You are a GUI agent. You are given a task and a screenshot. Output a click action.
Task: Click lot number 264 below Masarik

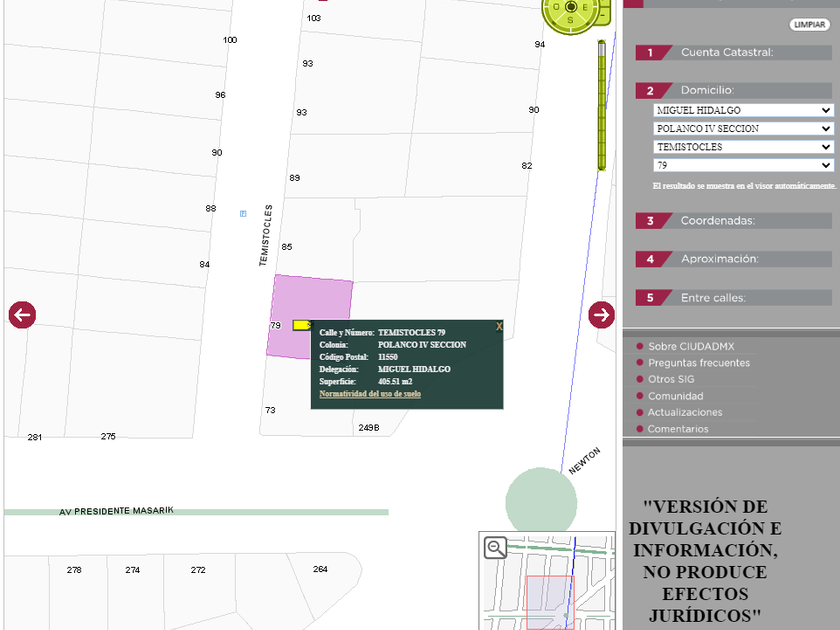[320, 569]
